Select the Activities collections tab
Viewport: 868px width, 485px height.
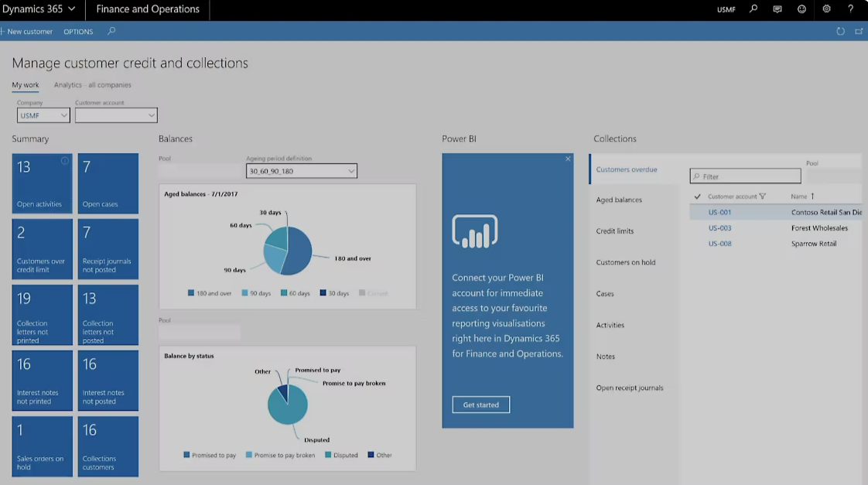(610, 325)
